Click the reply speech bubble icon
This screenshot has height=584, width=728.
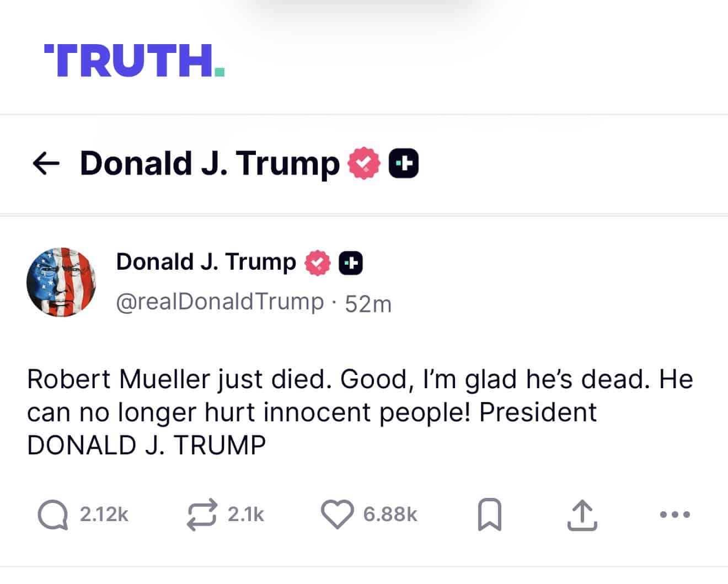click(x=53, y=515)
